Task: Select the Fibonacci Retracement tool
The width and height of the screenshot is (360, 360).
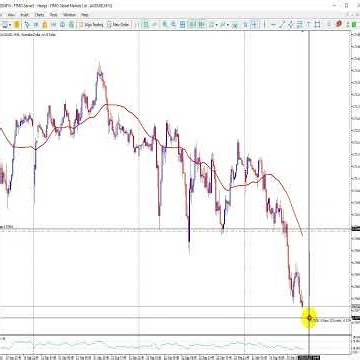Action: pyautogui.click(x=299, y=25)
